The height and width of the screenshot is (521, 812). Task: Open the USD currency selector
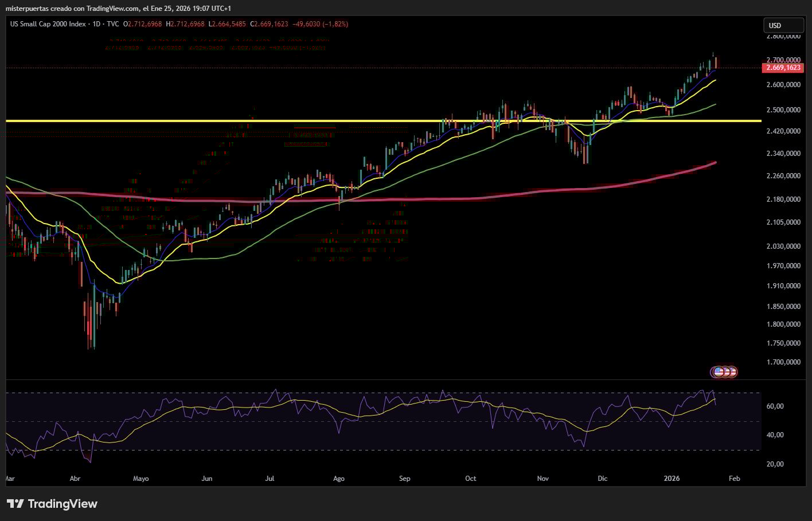[x=783, y=25]
